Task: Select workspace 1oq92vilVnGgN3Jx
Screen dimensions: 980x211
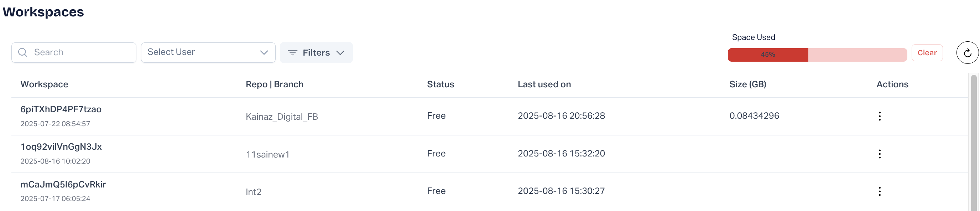Action: coord(61,146)
